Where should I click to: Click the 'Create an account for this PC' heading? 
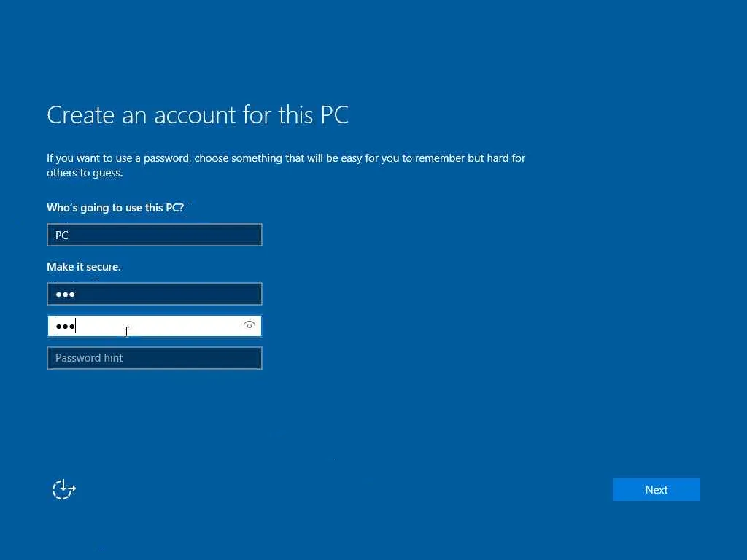[198, 114]
